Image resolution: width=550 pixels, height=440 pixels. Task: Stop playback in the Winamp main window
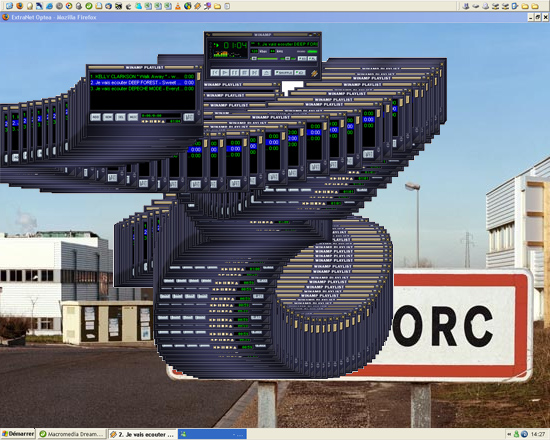click(x=245, y=73)
